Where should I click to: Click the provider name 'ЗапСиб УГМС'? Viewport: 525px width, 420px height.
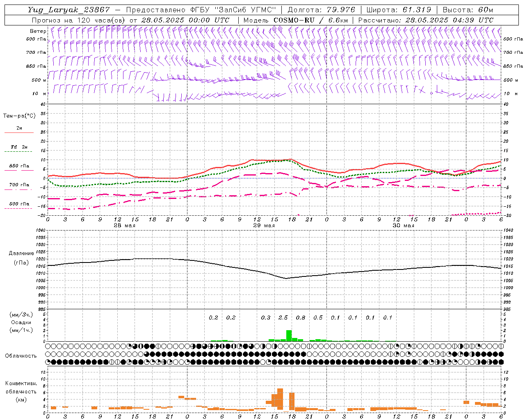click(x=245, y=10)
